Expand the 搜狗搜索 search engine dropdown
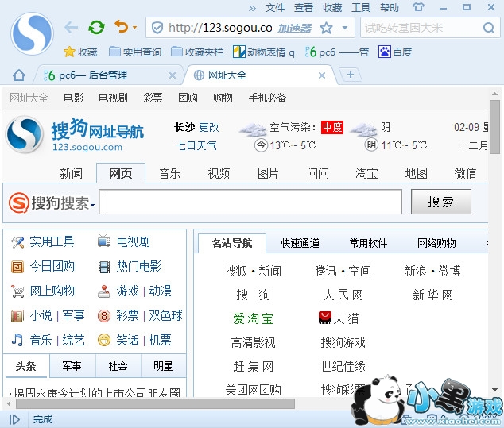 click(x=93, y=205)
